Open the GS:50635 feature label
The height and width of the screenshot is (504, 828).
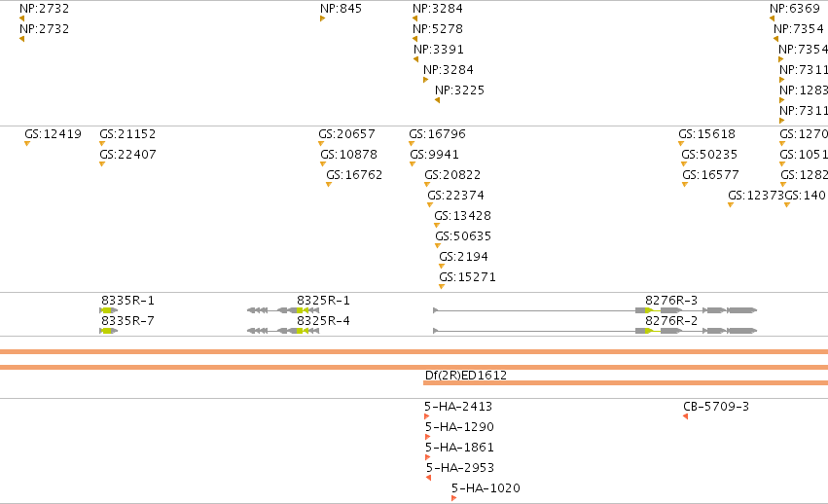463,236
